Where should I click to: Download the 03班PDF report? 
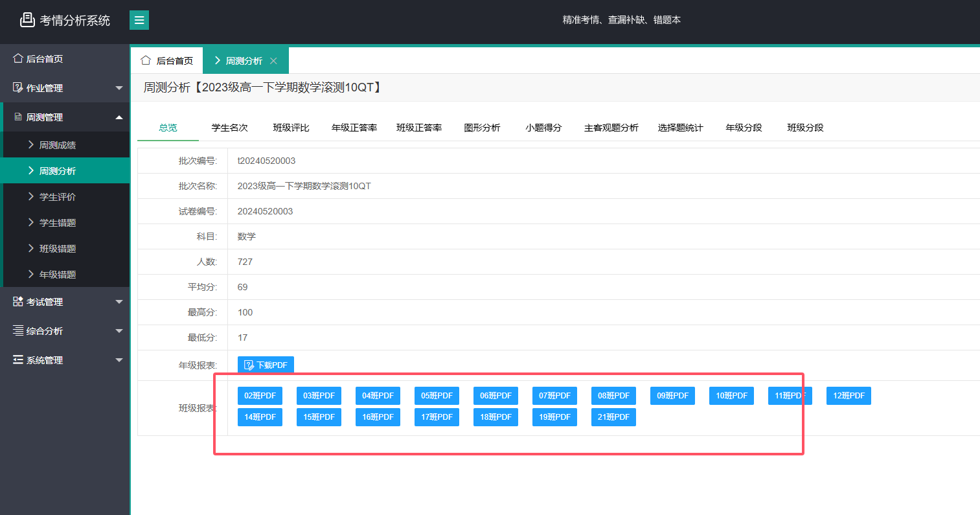[x=319, y=395]
